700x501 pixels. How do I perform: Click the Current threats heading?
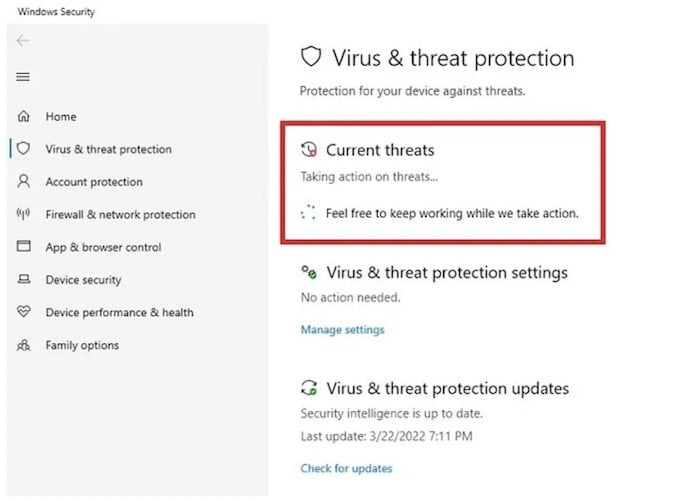click(380, 150)
